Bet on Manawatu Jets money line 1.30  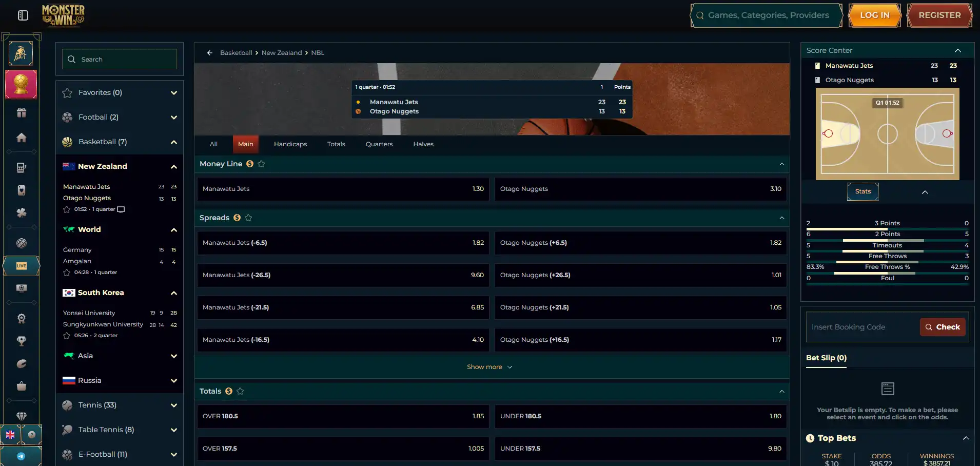pos(343,189)
